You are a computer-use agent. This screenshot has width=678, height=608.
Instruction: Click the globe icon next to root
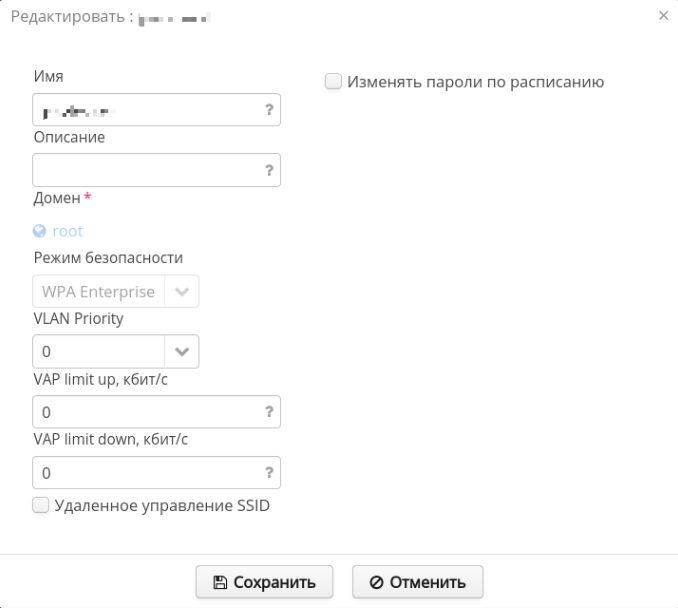point(40,231)
